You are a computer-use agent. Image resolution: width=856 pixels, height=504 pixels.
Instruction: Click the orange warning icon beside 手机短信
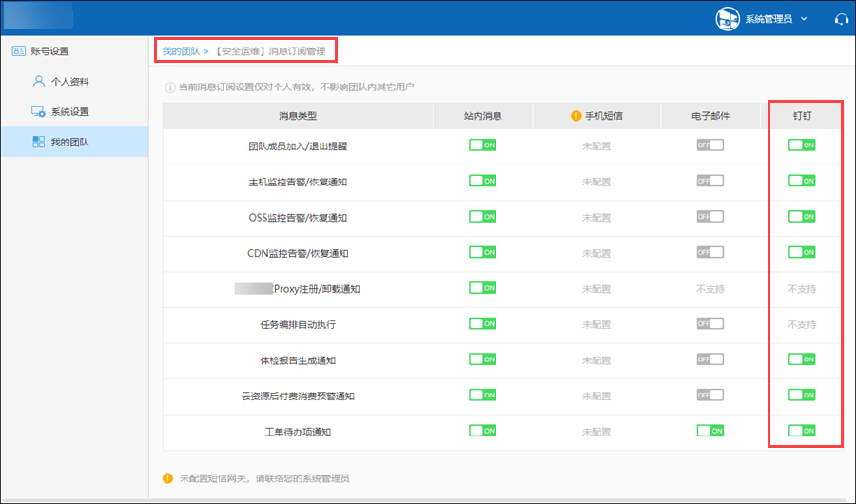[x=575, y=116]
